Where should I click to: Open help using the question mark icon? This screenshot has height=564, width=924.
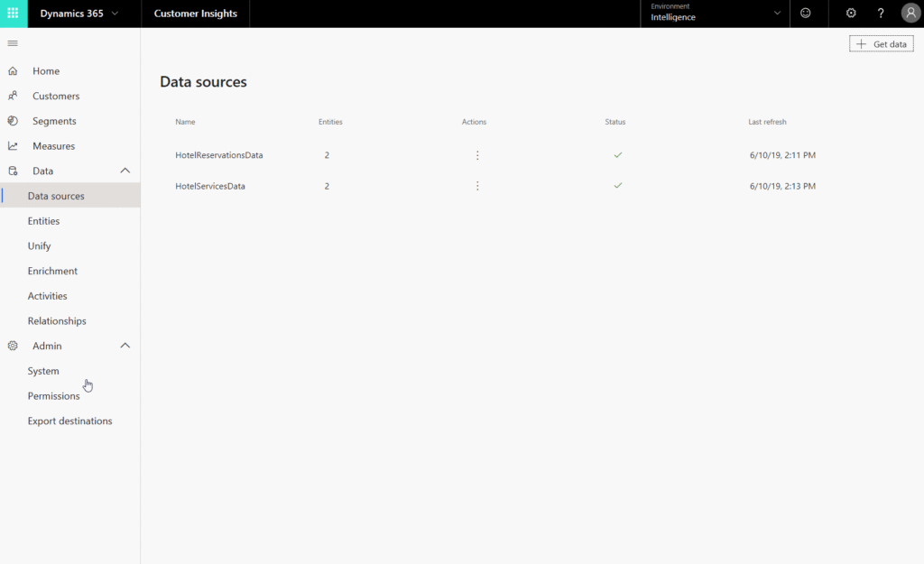(881, 13)
